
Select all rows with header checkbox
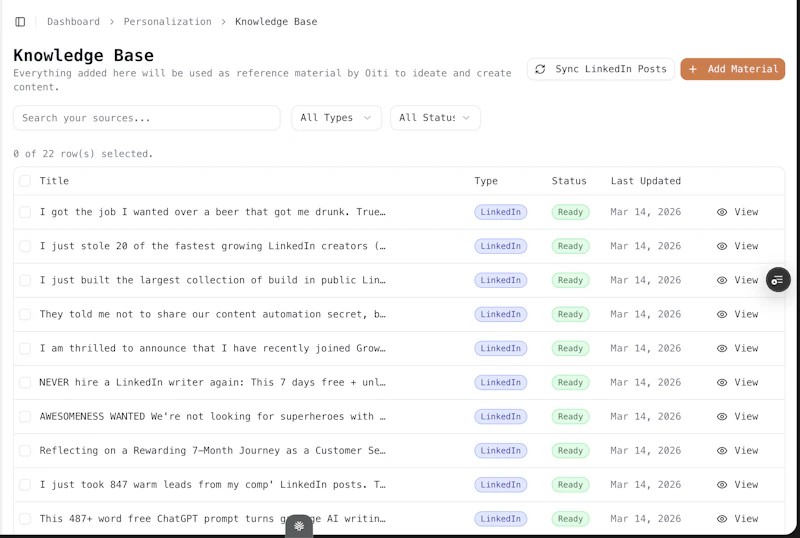point(25,181)
